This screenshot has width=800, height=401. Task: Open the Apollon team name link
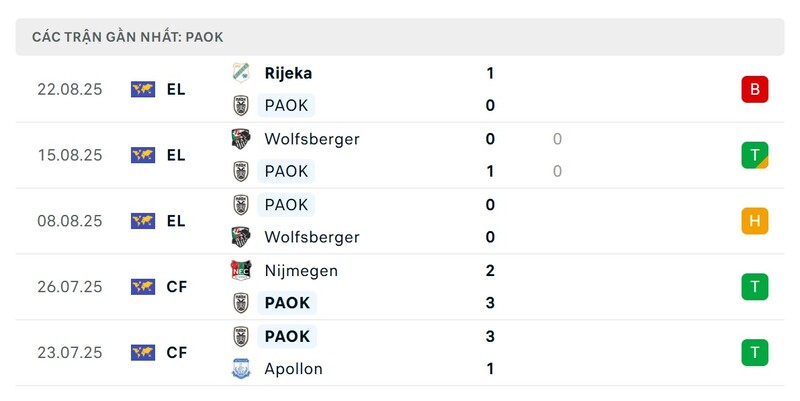(x=293, y=369)
